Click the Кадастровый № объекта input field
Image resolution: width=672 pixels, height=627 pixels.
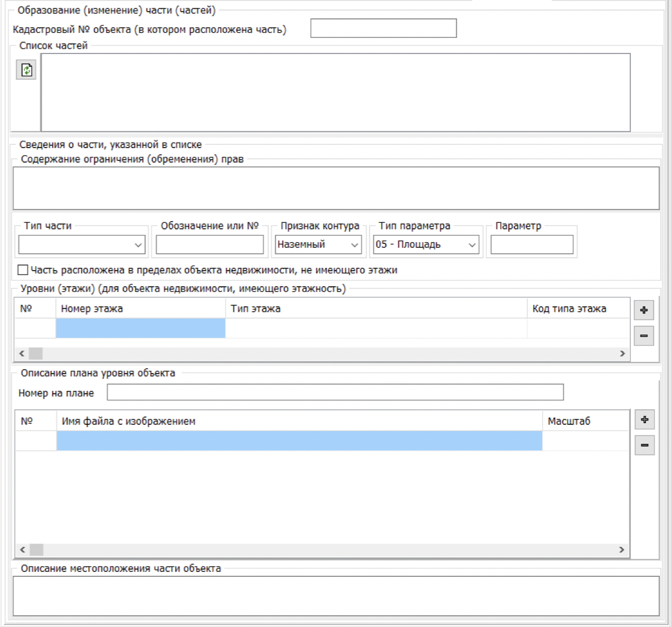[x=383, y=28]
